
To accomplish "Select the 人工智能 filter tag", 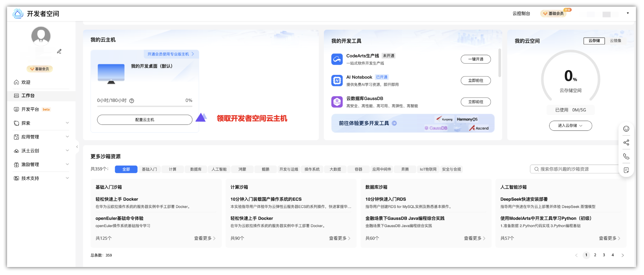I will click(x=219, y=169).
